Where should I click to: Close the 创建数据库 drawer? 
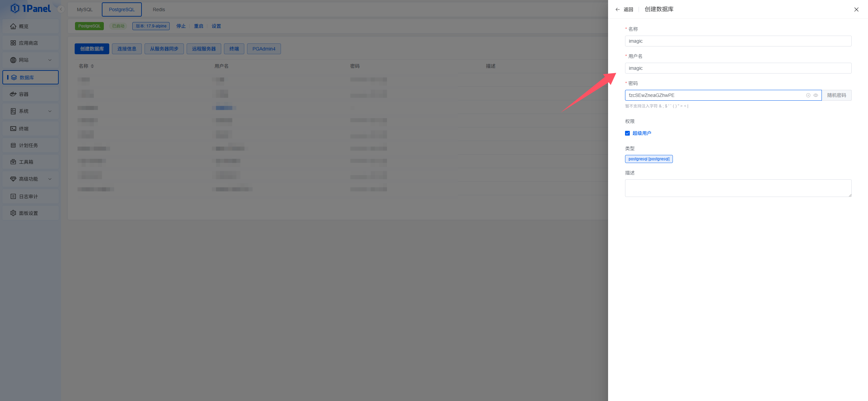856,9
